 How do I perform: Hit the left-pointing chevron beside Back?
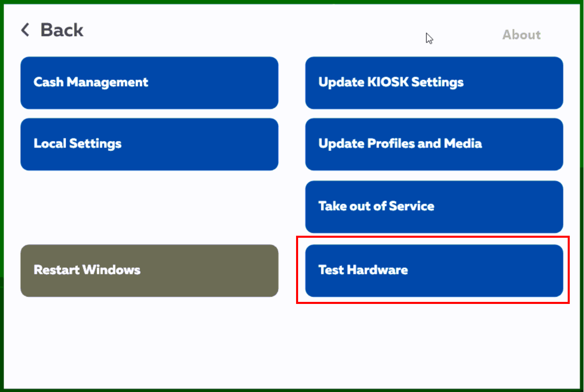(25, 30)
